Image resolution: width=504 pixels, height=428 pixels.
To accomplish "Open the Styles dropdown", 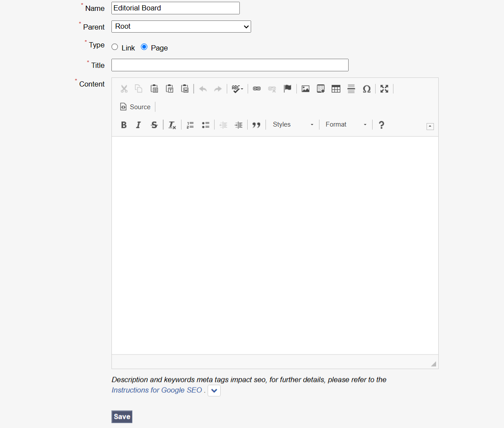I will click(293, 125).
